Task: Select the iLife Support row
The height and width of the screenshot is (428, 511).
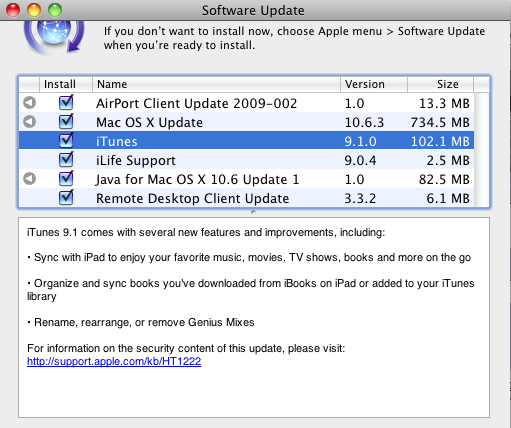Action: (246, 160)
